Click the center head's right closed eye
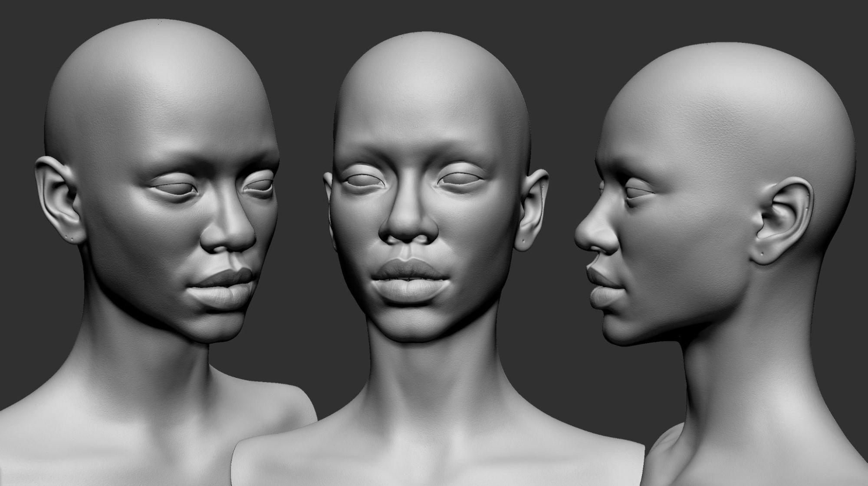 (460, 179)
